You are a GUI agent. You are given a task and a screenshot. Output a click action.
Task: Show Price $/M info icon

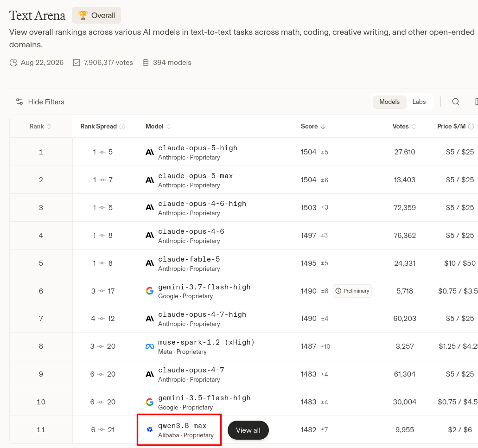tap(471, 127)
